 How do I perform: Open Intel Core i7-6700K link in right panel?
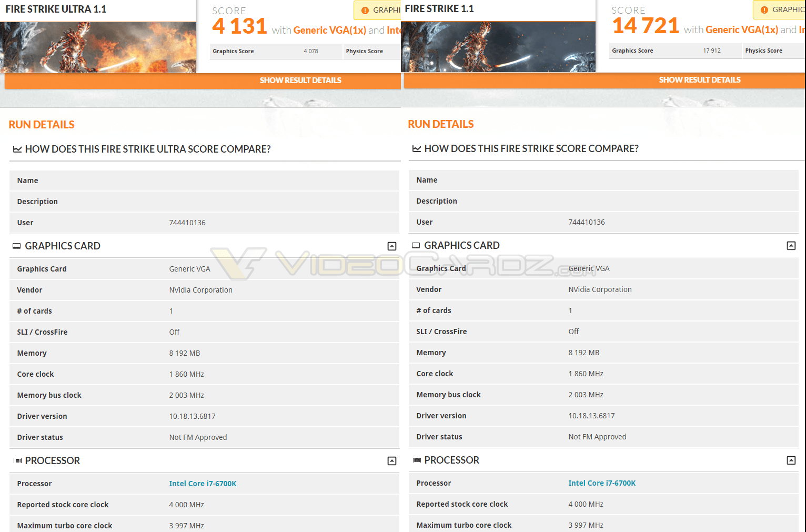point(602,483)
